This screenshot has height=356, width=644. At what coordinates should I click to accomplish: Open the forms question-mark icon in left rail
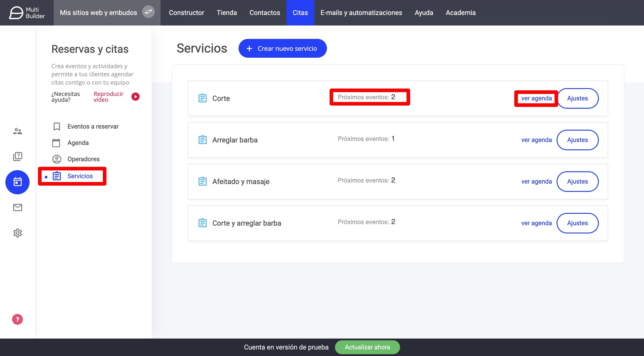[x=17, y=156]
